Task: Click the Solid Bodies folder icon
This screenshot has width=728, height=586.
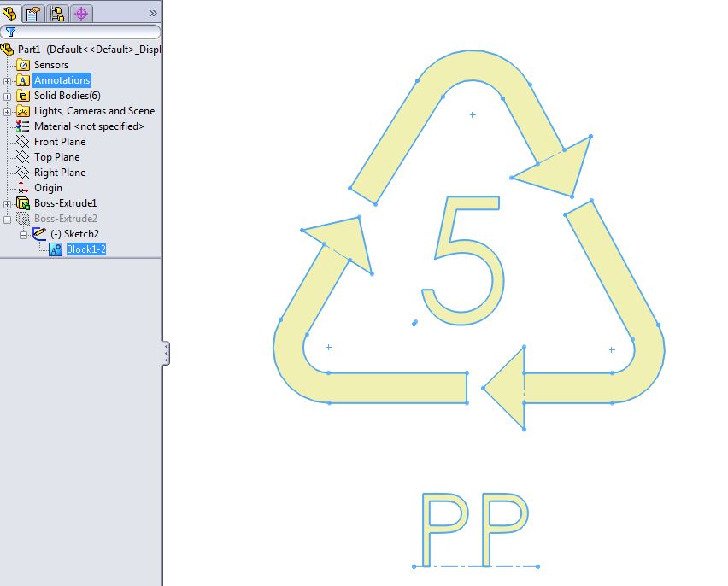Action: (x=23, y=96)
